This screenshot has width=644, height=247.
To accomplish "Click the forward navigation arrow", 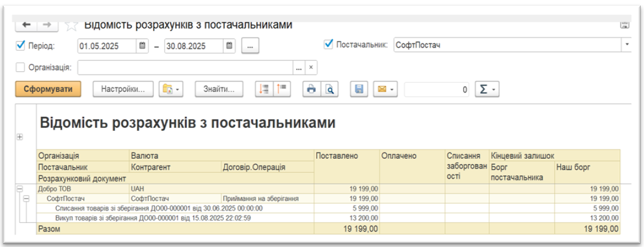I will coord(47,25).
